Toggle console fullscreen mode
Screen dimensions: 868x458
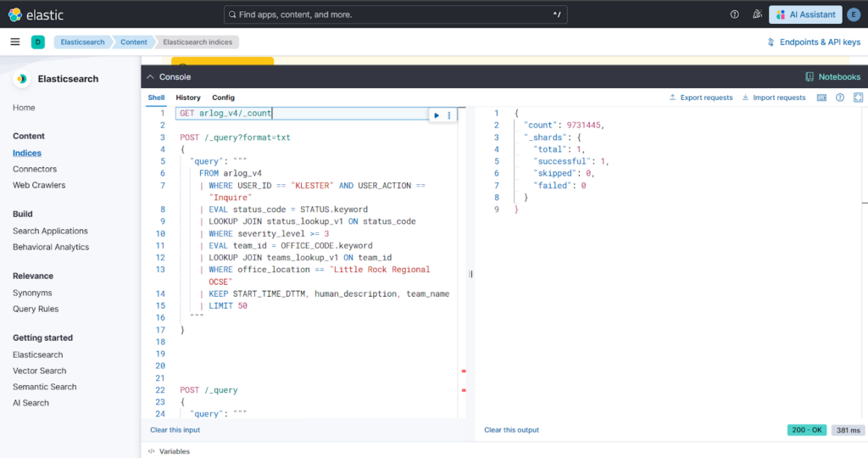click(856, 98)
